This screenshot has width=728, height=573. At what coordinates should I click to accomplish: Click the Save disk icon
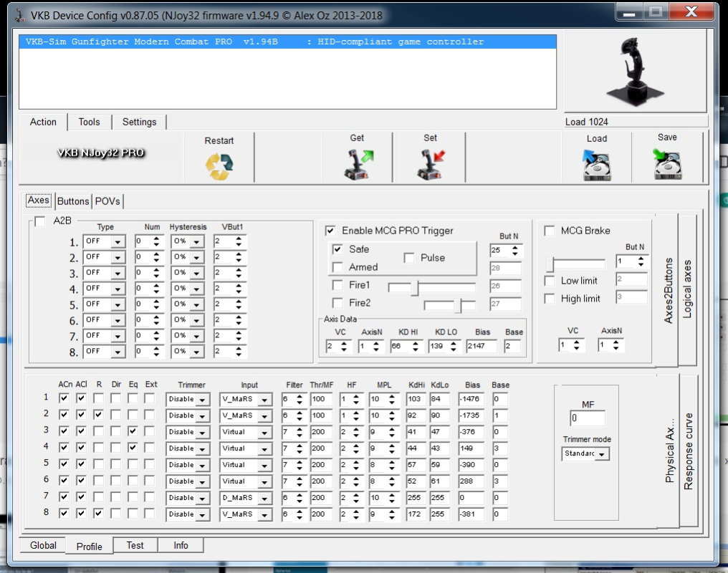667,164
